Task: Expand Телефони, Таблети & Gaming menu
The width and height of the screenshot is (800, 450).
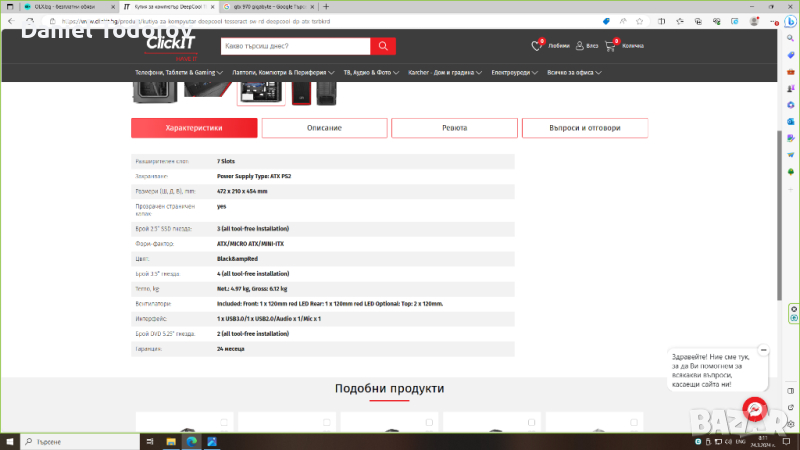Action: pos(180,72)
